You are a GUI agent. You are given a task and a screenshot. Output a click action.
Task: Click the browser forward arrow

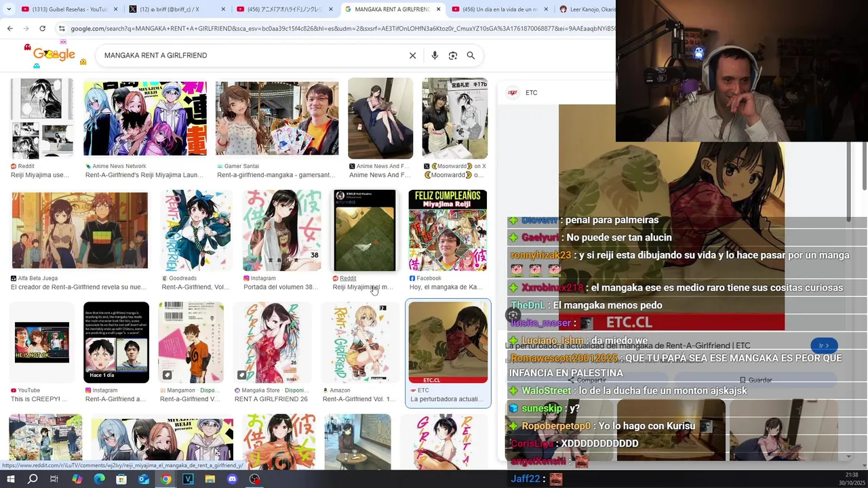pyautogui.click(x=26, y=28)
